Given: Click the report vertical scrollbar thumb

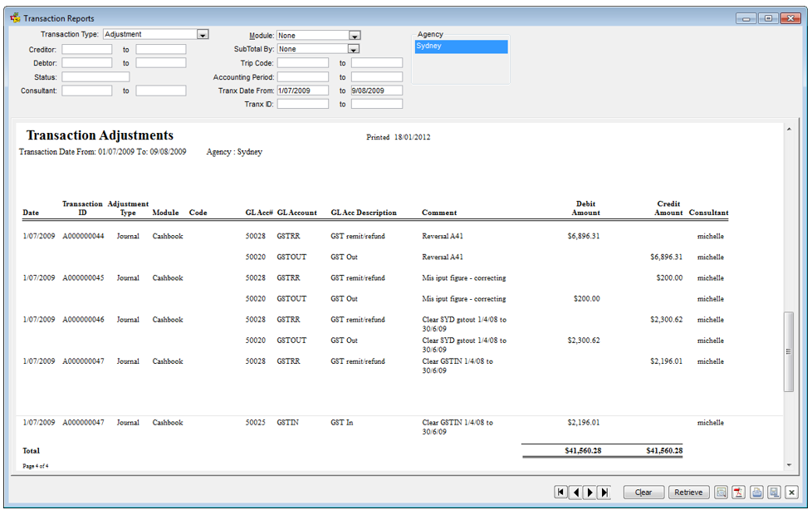Looking at the screenshot, I should (x=789, y=351).
